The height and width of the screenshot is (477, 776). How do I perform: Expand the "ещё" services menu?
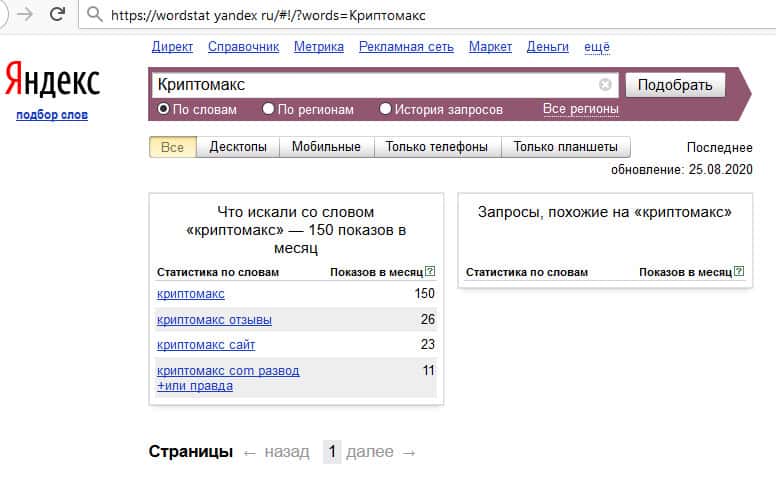596,47
